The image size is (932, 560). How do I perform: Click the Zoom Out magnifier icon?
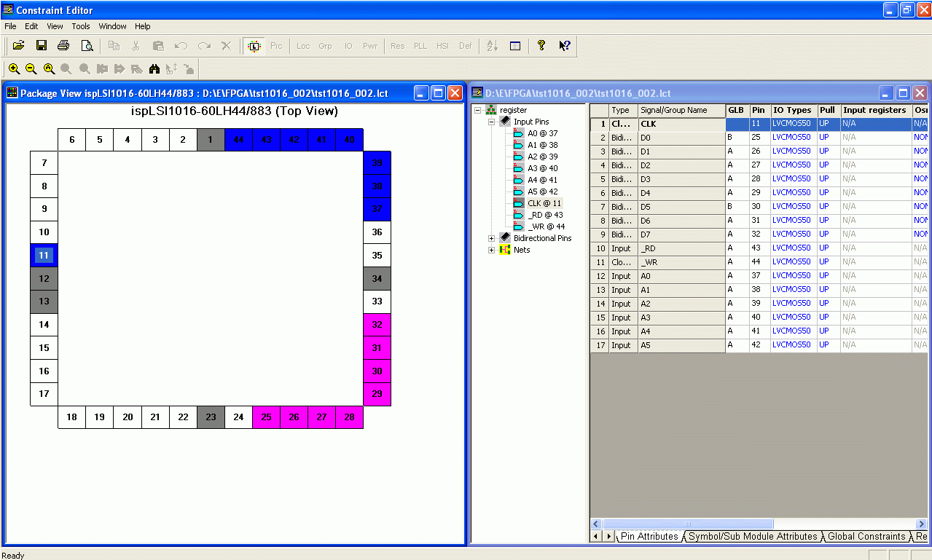click(x=31, y=69)
